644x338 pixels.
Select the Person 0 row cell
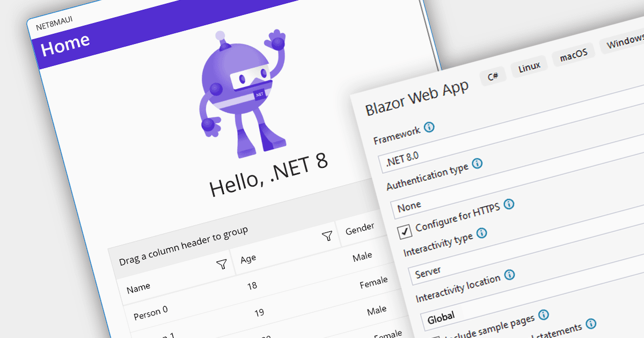click(x=150, y=312)
